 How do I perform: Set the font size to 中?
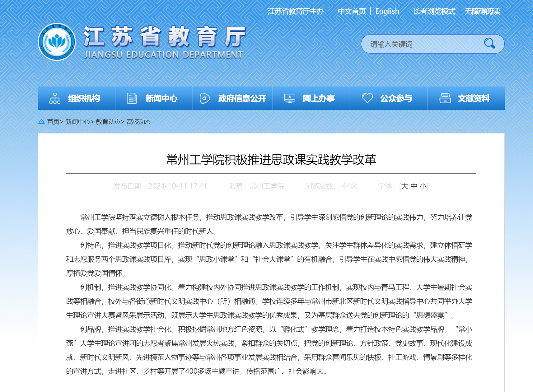pos(414,186)
